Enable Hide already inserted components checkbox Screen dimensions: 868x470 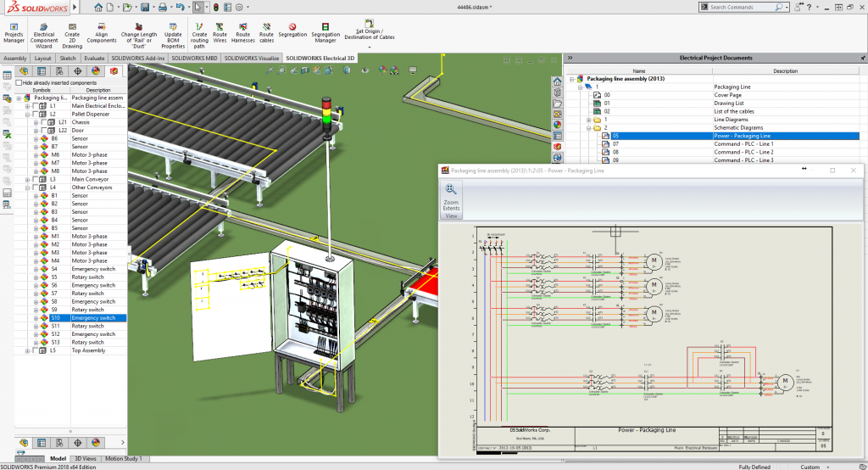click(x=19, y=82)
